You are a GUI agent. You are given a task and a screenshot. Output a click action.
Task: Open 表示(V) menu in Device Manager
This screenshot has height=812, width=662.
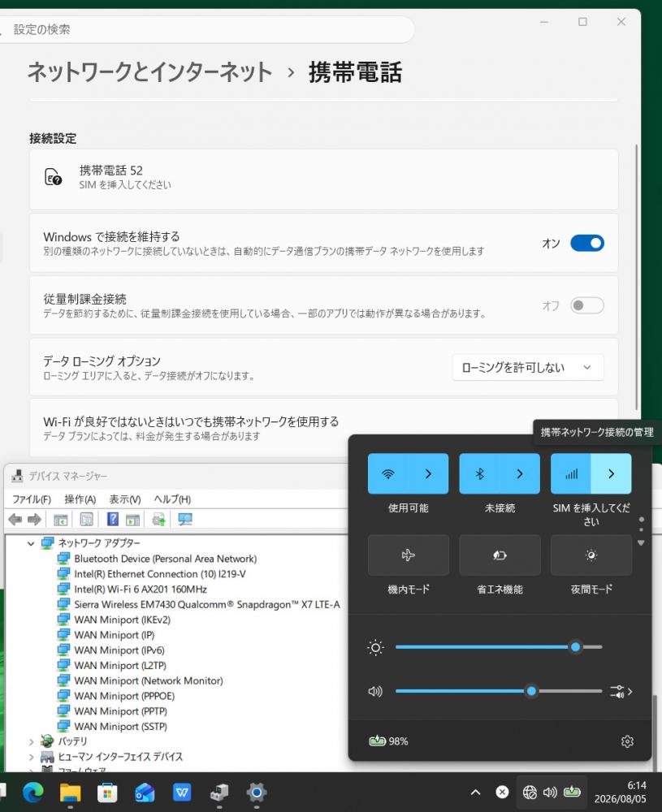tap(125, 499)
